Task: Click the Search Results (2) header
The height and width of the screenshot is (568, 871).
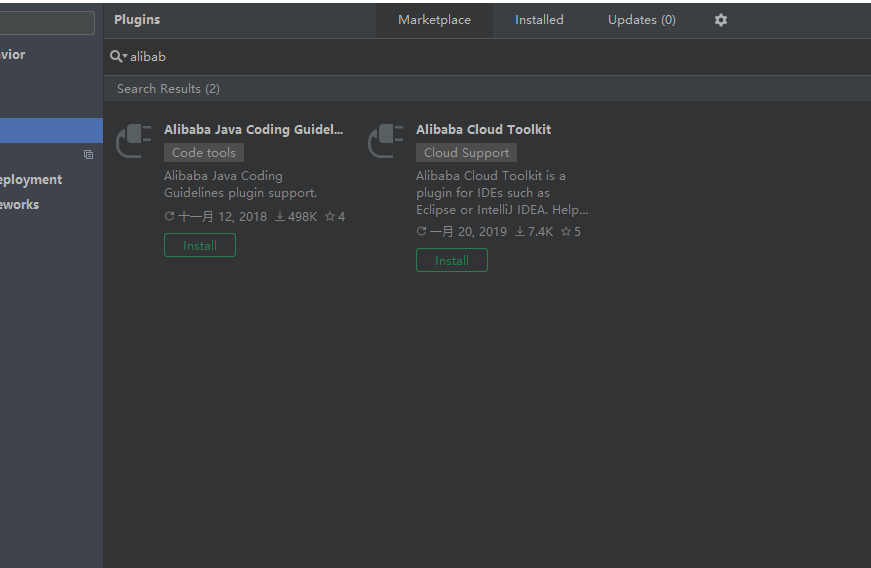Action: [168, 89]
